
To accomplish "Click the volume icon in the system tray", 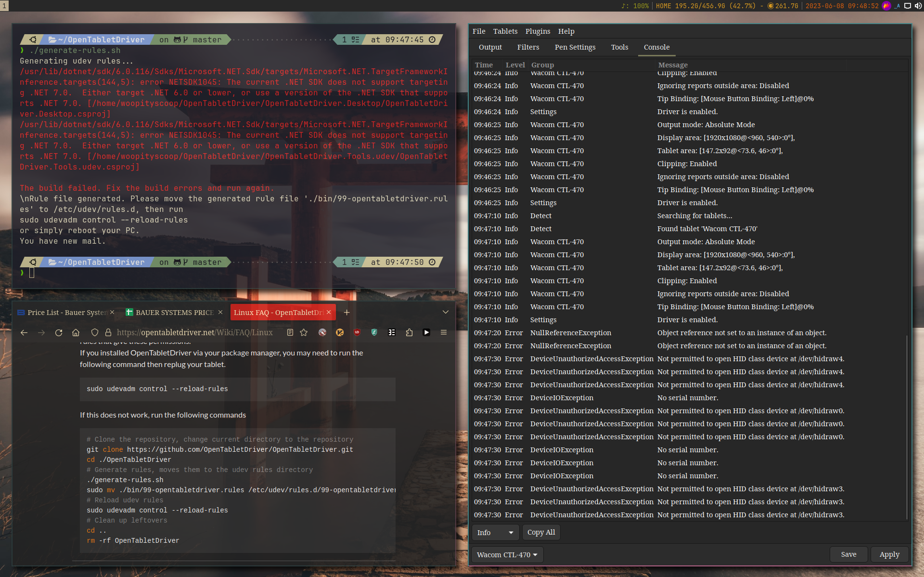I will point(918,6).
